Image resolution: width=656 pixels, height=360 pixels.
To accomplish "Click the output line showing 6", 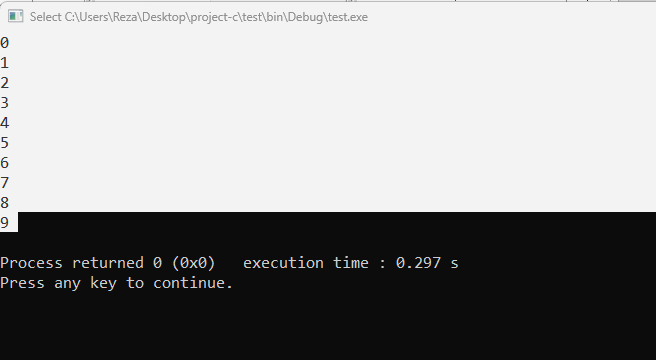I will (5, 163).
